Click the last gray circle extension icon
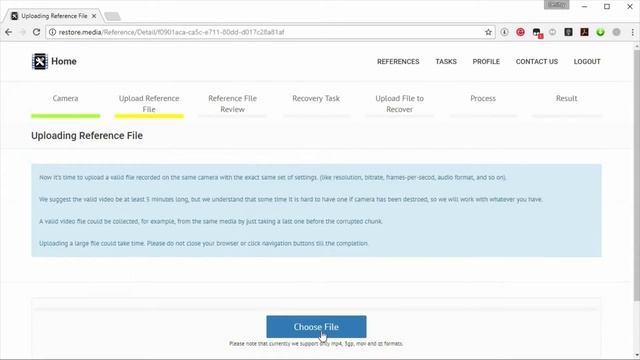Screen dimensions: 640x360 (616, 32)
